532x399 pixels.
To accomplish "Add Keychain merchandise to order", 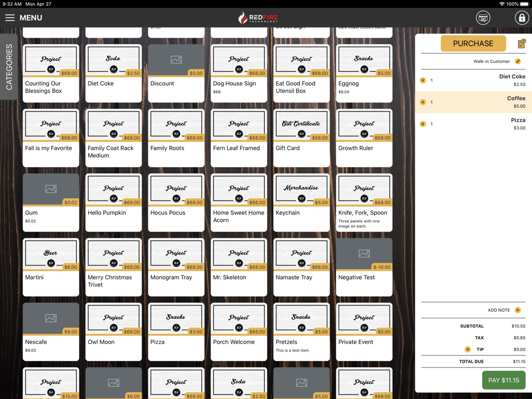I will coord(301,203).
